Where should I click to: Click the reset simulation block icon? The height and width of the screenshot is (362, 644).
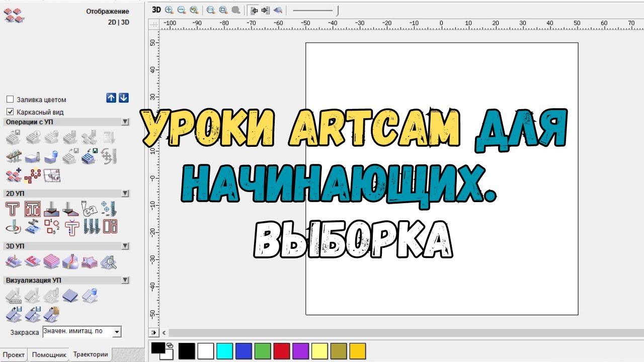pos(70,296)
